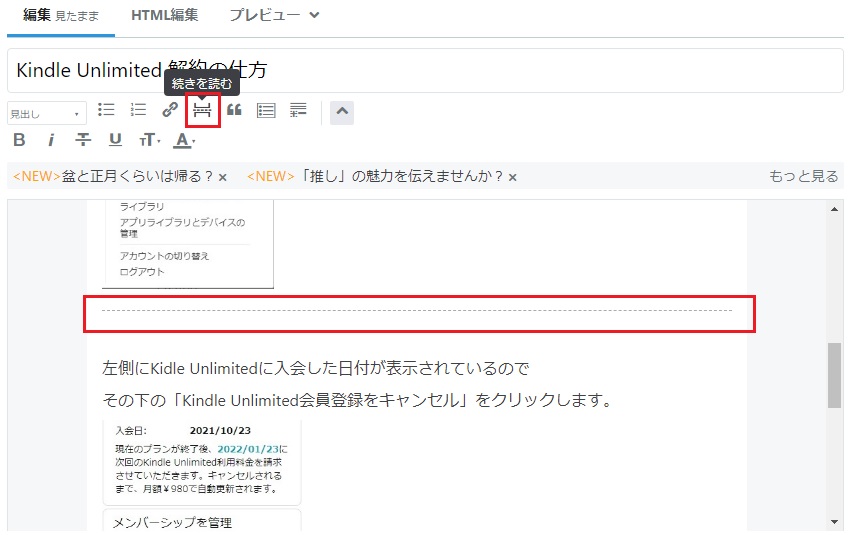Screen dimensions: 854x535
Task: Insert table of contents icon
Action: 266,111
